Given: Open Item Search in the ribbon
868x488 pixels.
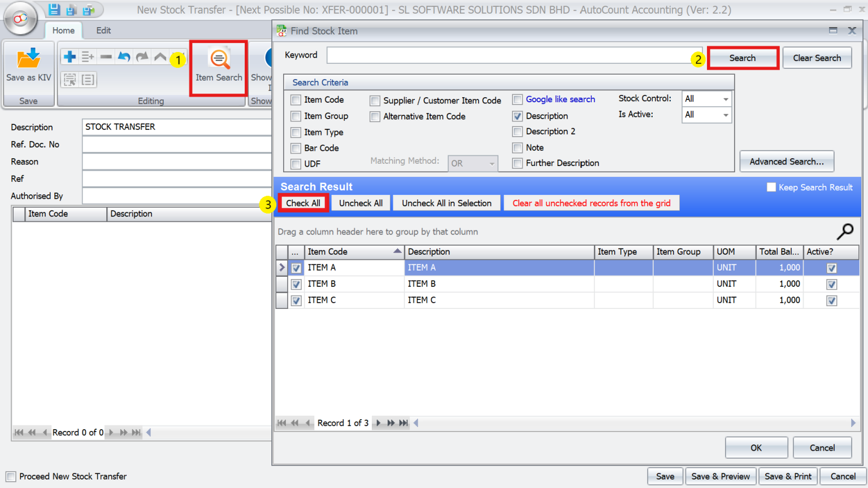Looking at the screenshot, I should pos(218,66).
